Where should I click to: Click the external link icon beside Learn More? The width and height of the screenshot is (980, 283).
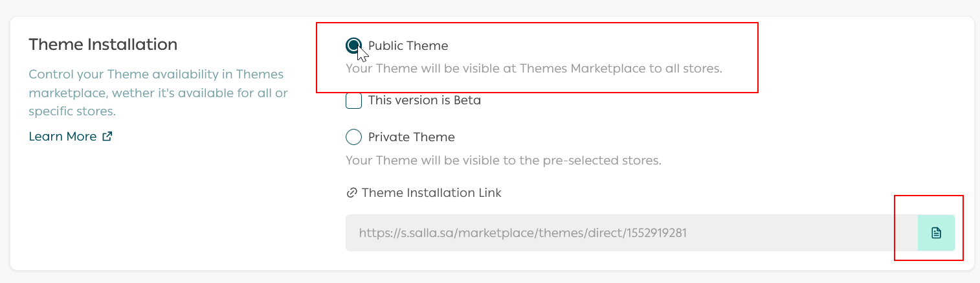pyautogui.click(x=107, y=137)
